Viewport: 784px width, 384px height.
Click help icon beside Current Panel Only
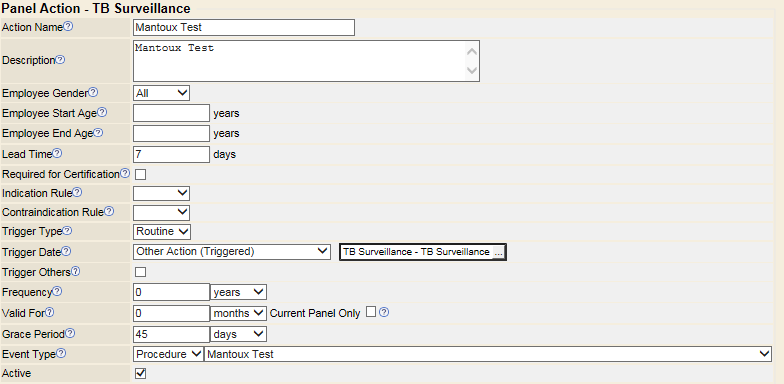[x=384, y=312]
